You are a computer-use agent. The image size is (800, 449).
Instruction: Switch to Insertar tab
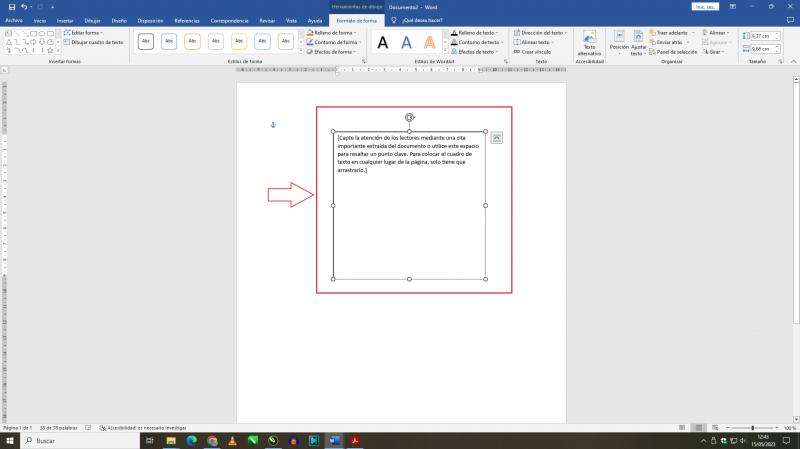[x=65, y=21]
